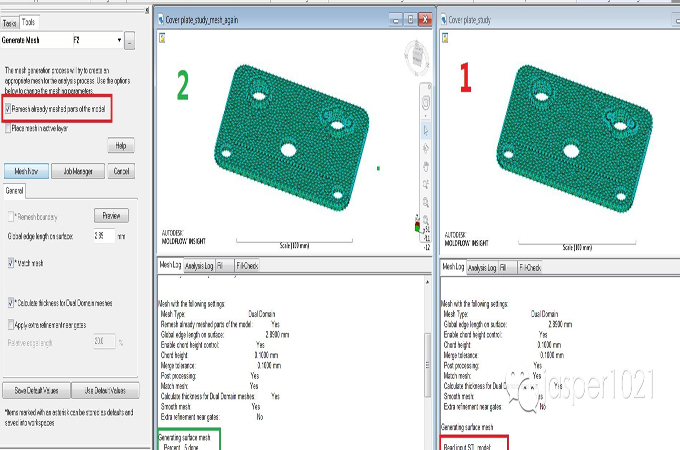
Task: Click the ellipsis button beside Generate Mesh
Action: pyautogui.click(x=129, y=40)
